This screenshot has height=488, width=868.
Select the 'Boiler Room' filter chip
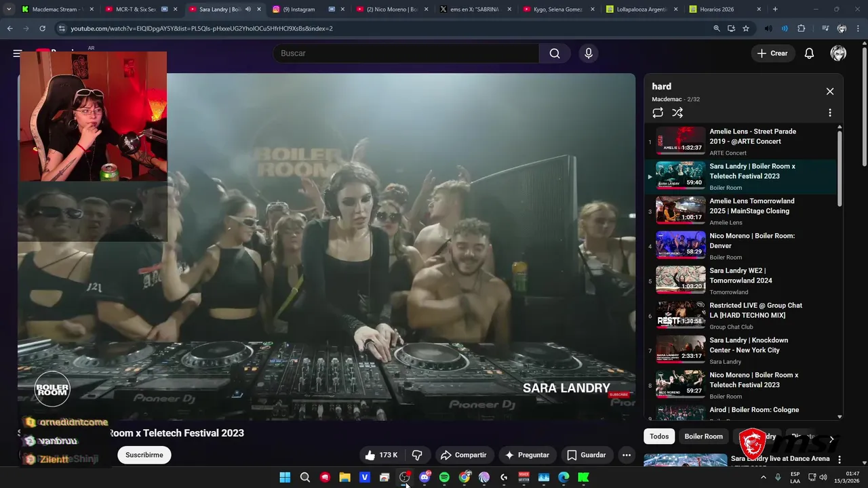pyautogui.click(x=703, y=436)
